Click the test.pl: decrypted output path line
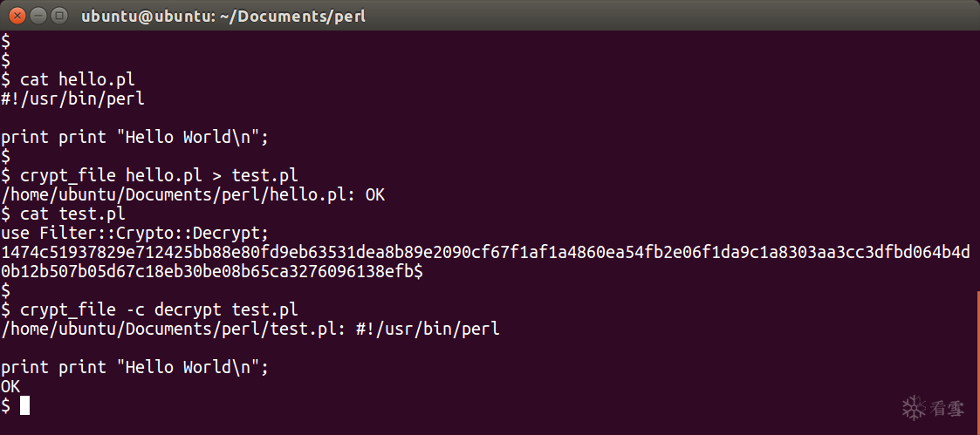980x435 pixels. click(x=250, y=329)
